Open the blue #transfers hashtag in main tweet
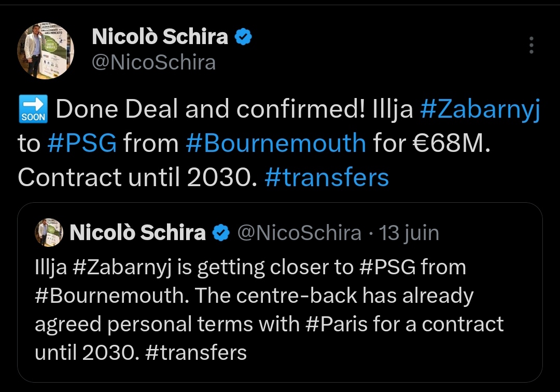The width and height of the screenshot is (560, 392). (x=327, y=177)
